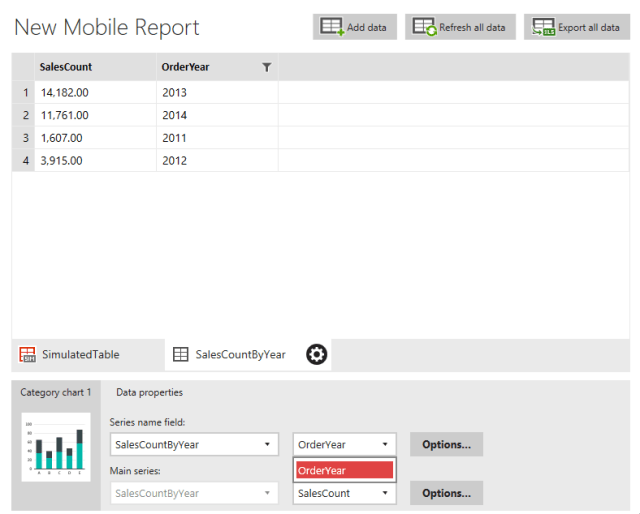This screenshot has width=640, height=514.
Task: Switch to the Category chart 1 tab
Action: coord(56,392)
